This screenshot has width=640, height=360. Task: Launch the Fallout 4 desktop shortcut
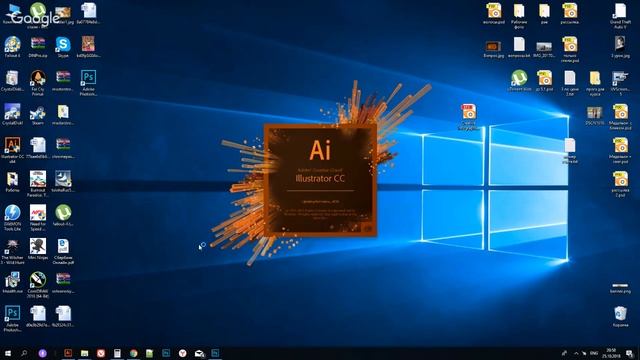[x=12, y=47]
